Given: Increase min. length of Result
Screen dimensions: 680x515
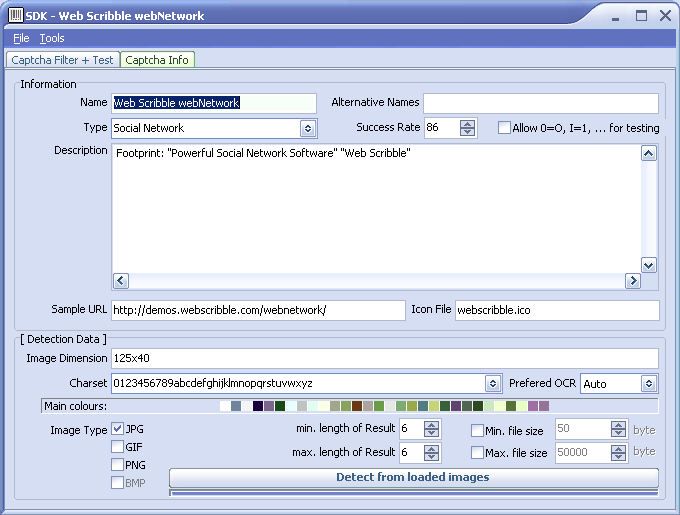Looking at the screenshot, I should click(431, 424).
